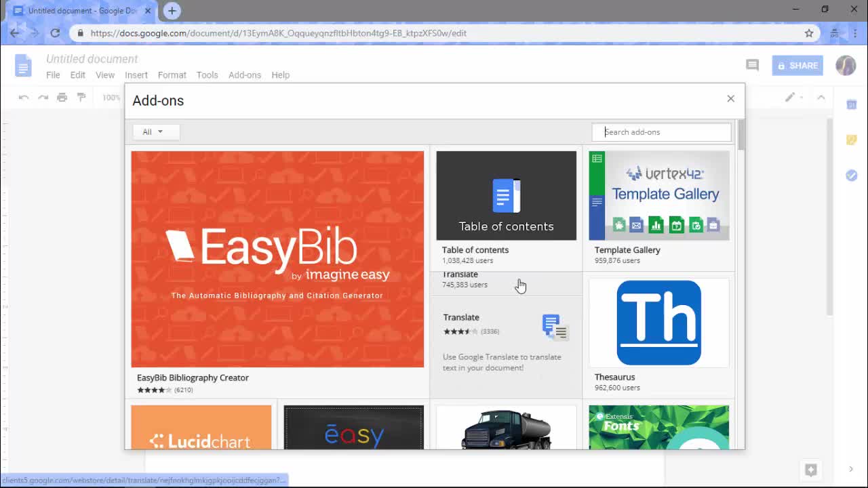
Task: Open the Tools menu
Action: [208, 75]
